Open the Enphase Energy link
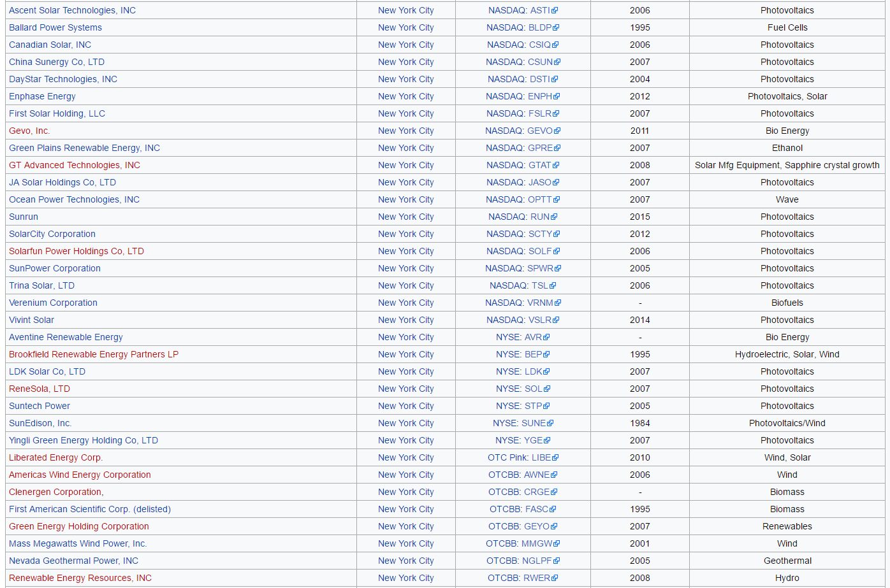 pyautogui.click(x=42, y=96)
